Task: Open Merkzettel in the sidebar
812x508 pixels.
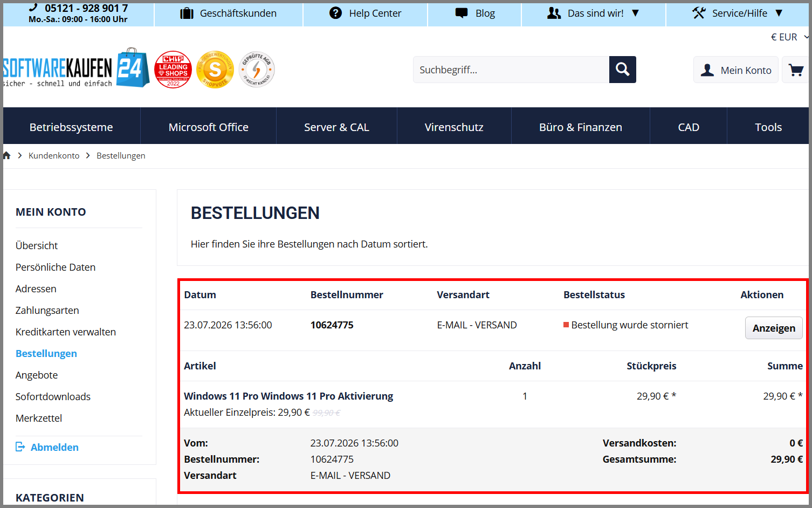Action: [x=39, y=418]
